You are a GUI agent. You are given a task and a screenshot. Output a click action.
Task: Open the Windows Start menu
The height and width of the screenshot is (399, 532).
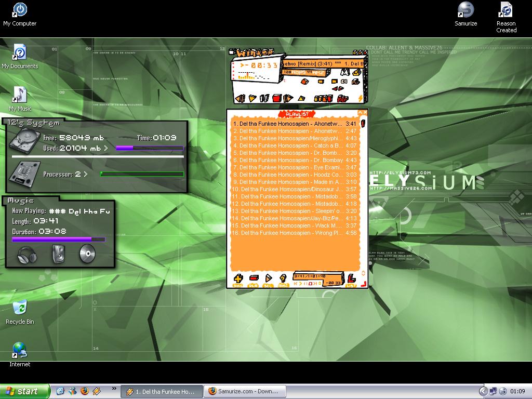coord(24,391)
